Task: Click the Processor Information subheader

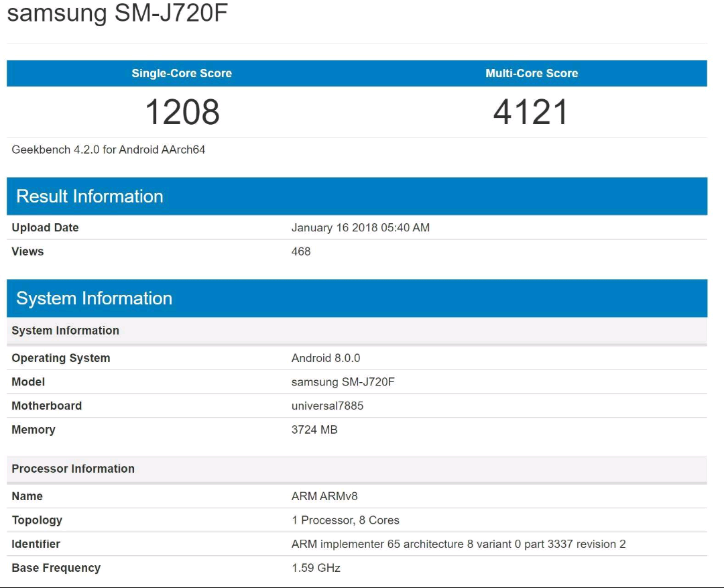Action: (73, 469)
